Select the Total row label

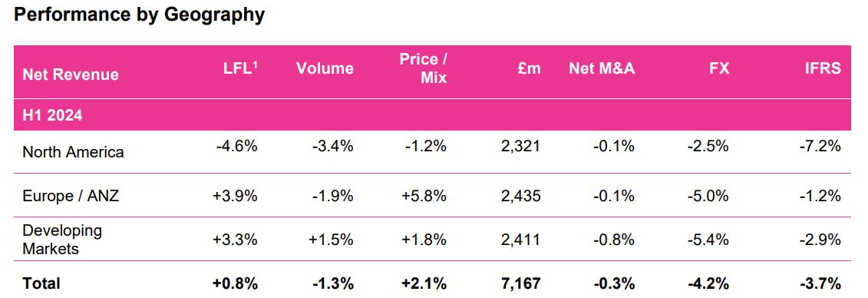pyautogui.click(x=41, y=283)
